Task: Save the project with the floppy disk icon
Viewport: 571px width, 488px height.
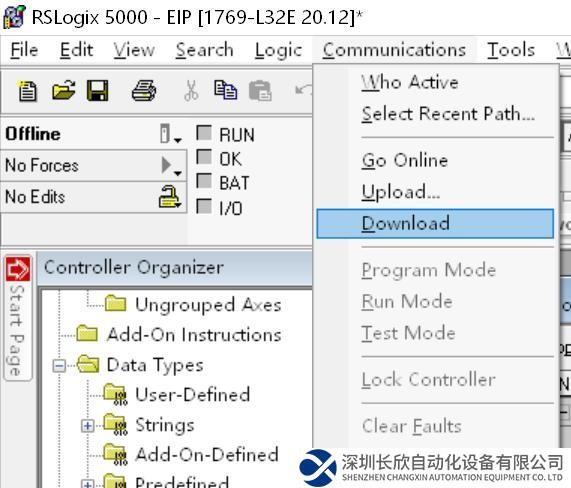Action: (98, 90)
